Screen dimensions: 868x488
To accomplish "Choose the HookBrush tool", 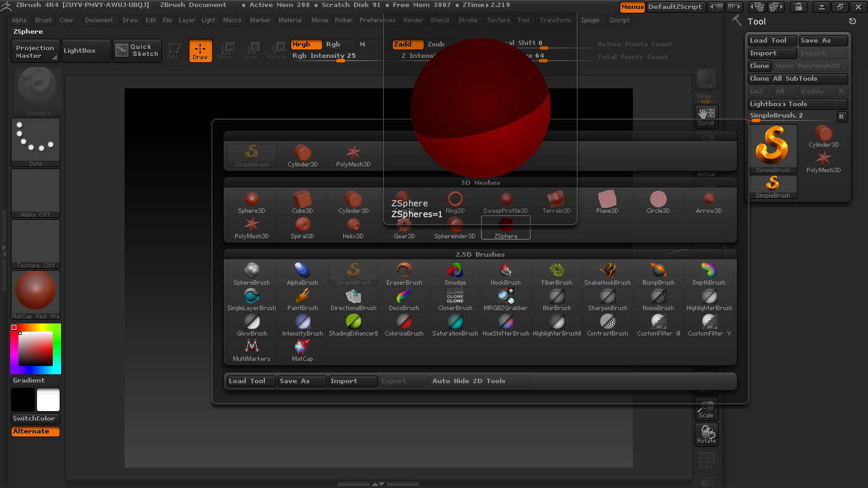I will [506, 274].
